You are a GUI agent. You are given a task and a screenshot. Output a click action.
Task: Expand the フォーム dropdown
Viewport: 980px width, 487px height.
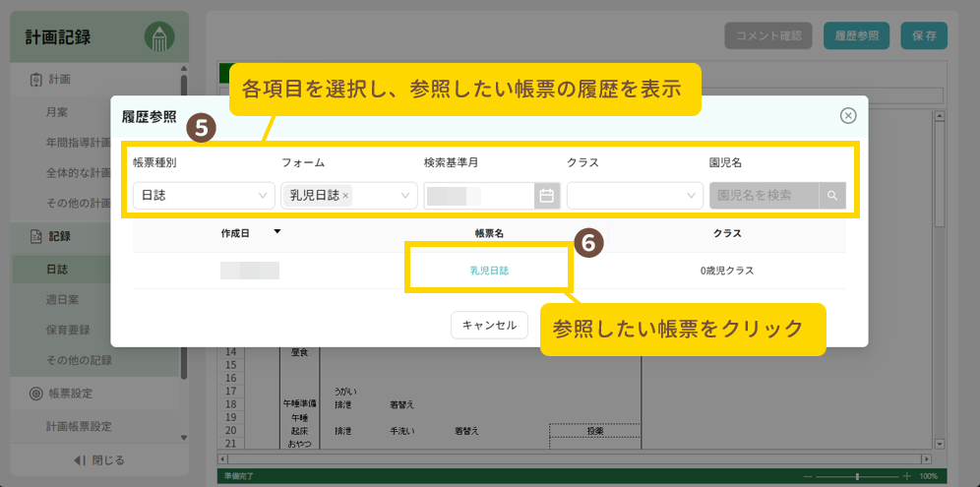click(x=405, y=196)
